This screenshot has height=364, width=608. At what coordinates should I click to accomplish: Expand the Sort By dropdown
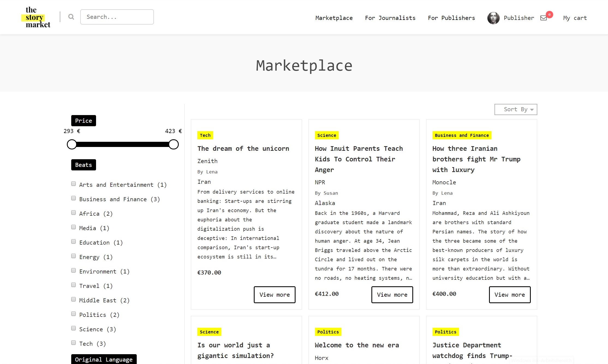(516, 109)
